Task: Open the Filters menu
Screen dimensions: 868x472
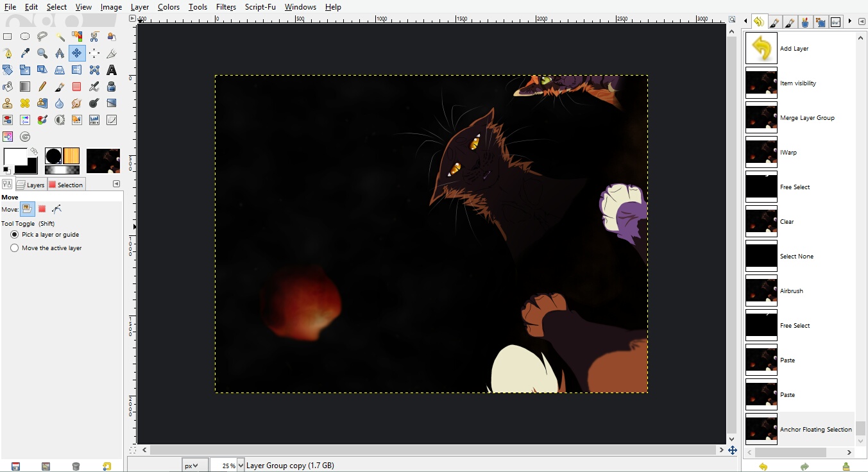Action: [x=226, y=7]
